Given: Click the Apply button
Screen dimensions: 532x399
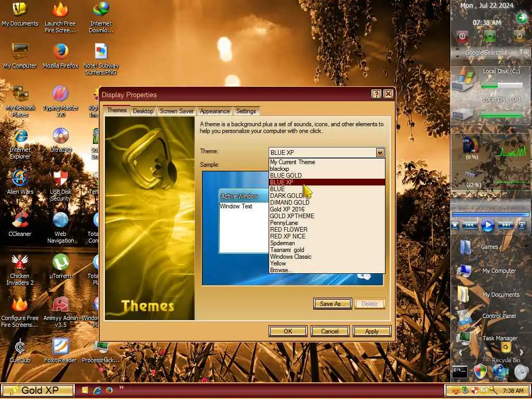Looking at the screenshot, I should click(372, 331).
